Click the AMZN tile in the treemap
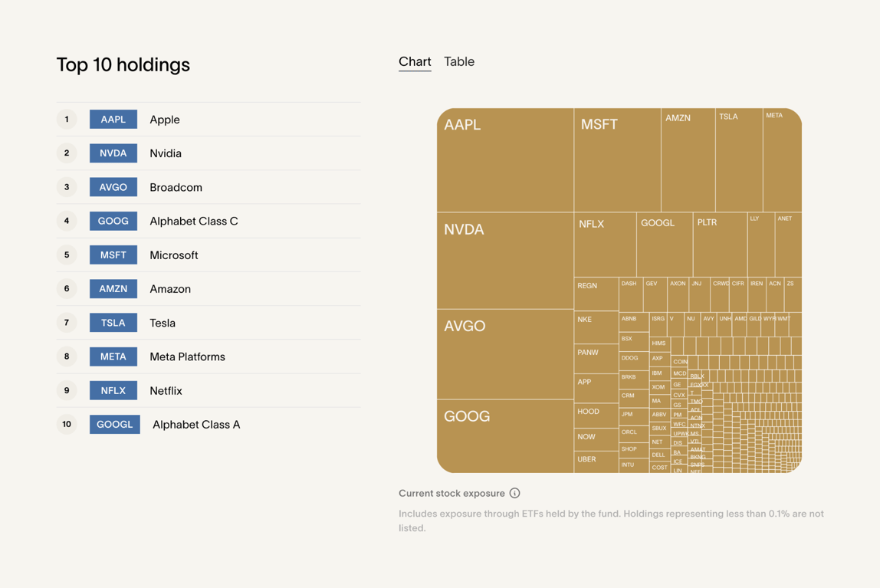The image size is (880, 588). coord(688,160)
